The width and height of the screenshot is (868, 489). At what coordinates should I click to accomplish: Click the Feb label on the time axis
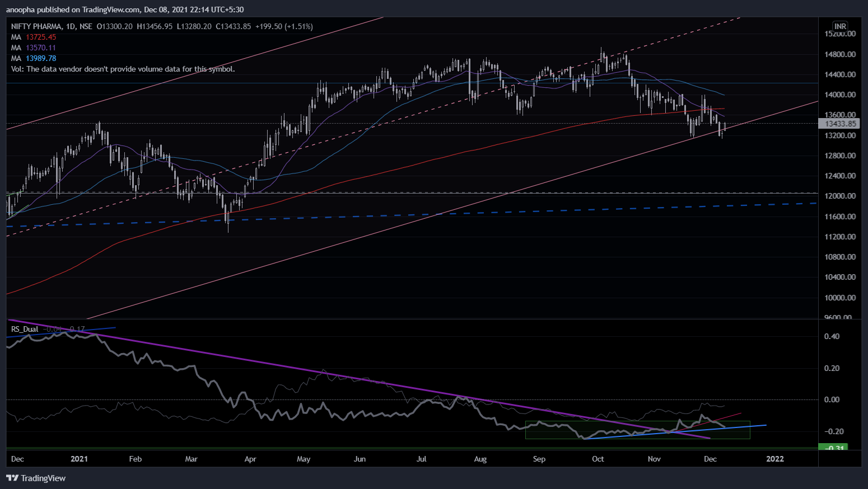pos(135,459)
